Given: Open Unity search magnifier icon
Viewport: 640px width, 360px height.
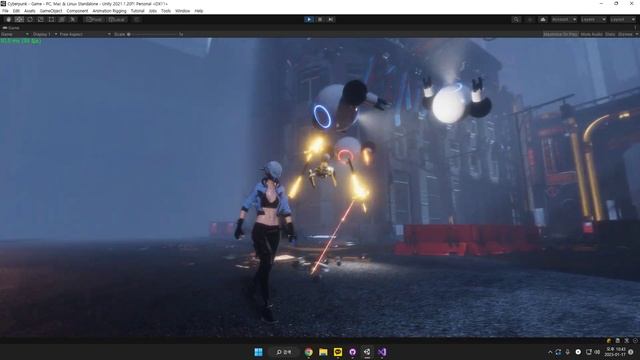Looking at the screenshot, I should [x=516, y=19].
